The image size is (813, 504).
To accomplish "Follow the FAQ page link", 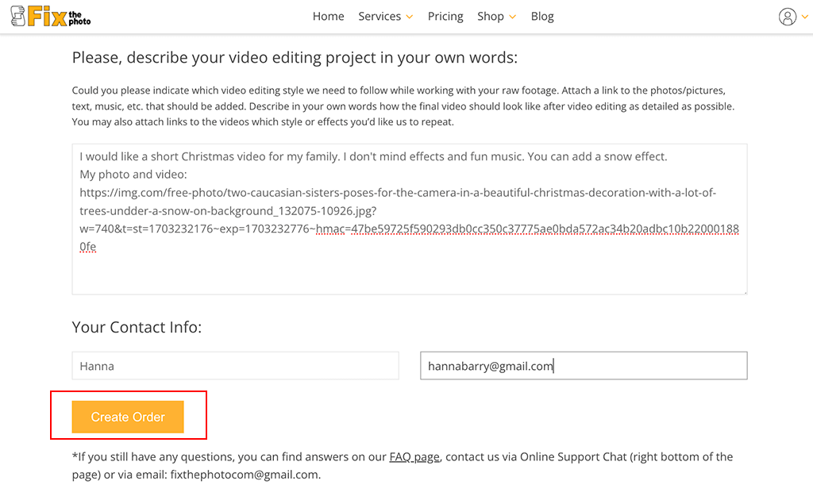I will point(414,457).
